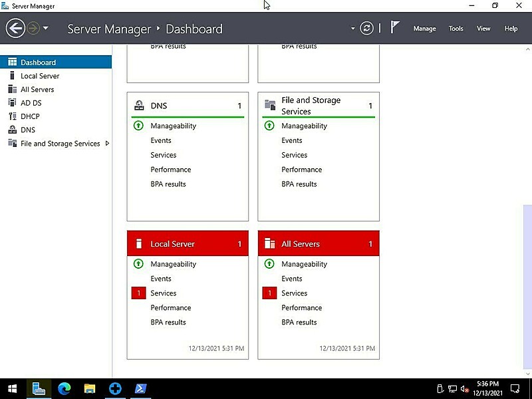
Task: Open Services under Local Server showing 1 alert
Action: click(162, 293)
